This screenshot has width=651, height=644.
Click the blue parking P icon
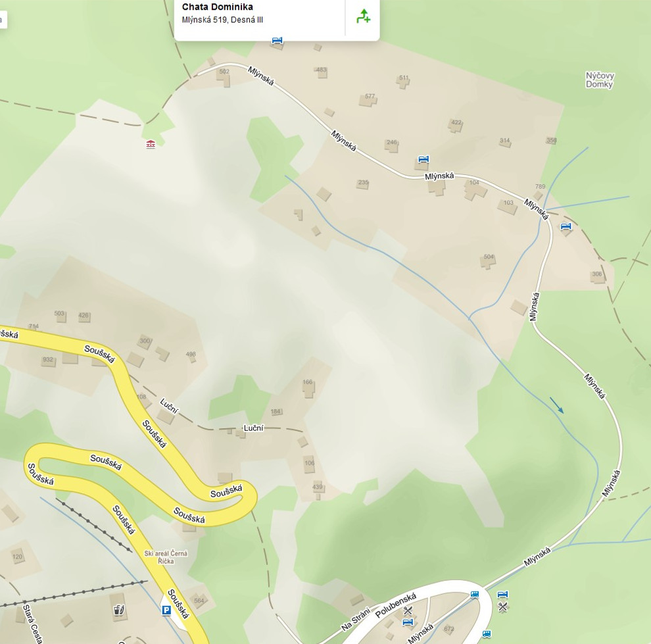tap(166, 610)
